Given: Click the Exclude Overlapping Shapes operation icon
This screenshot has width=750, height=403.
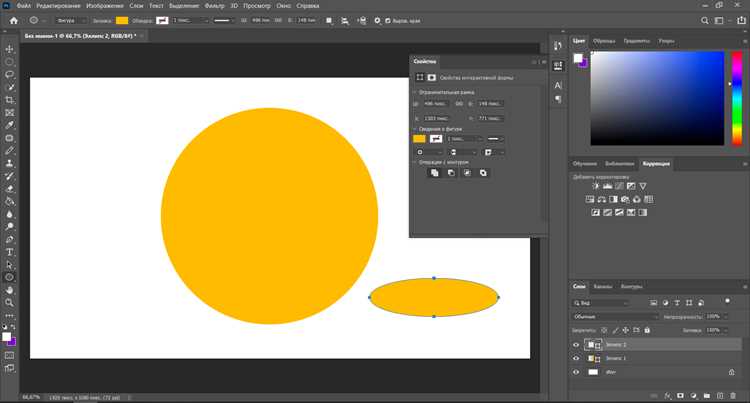Looking at the screenshot, I should point(483,173).
